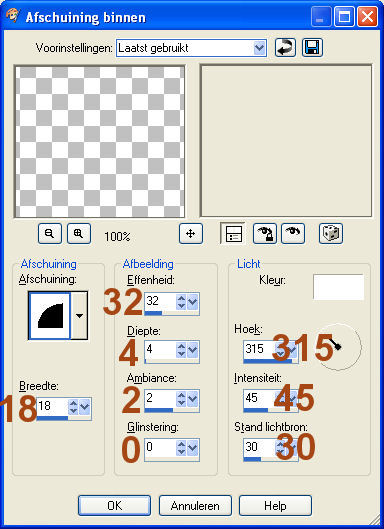
Task: Open the Kleur light color swatch
Action: tap(338, 287)
